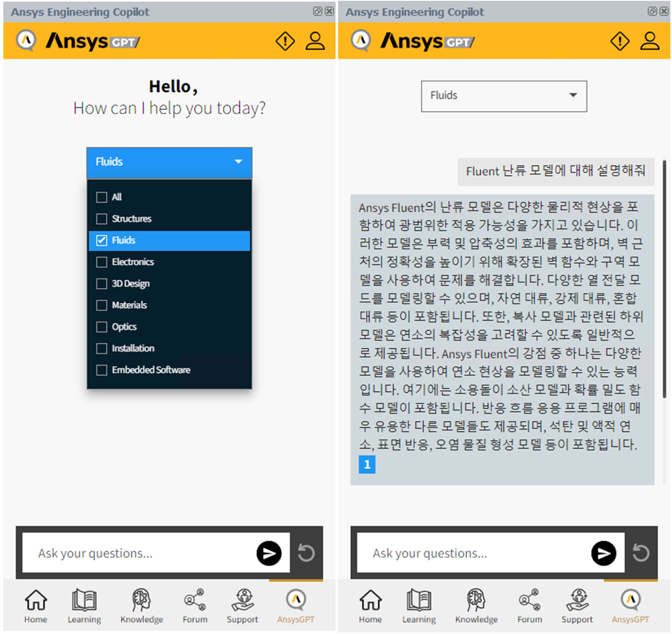672x634 pixels.
Task: Open Support in right panel navigation
Action: click(578, 605)
